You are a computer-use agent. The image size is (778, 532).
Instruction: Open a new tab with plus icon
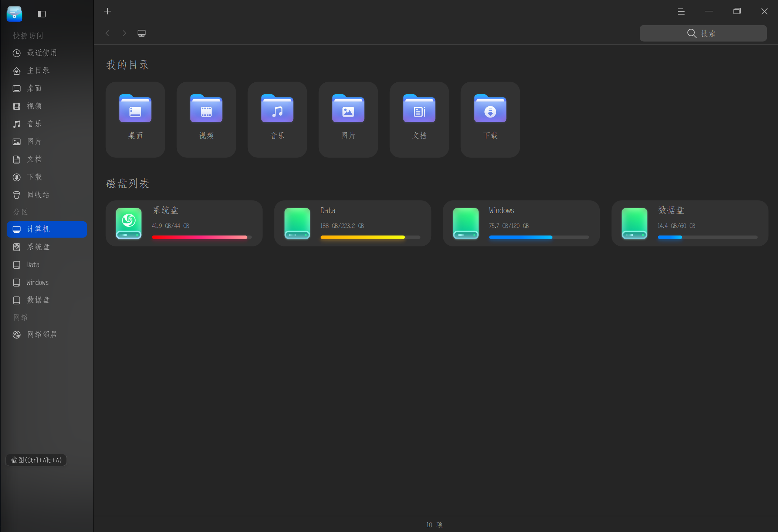tap(108, 11)
